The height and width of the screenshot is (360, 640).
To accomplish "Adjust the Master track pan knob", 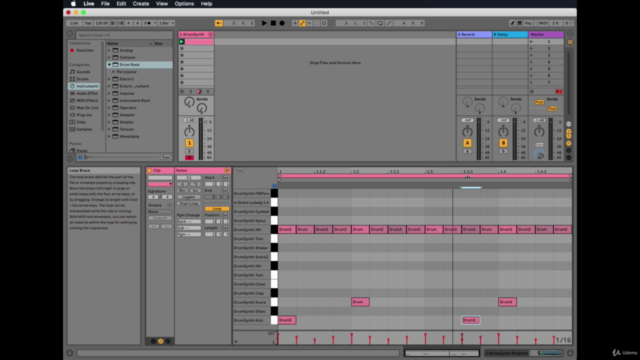I will point(539,131).
